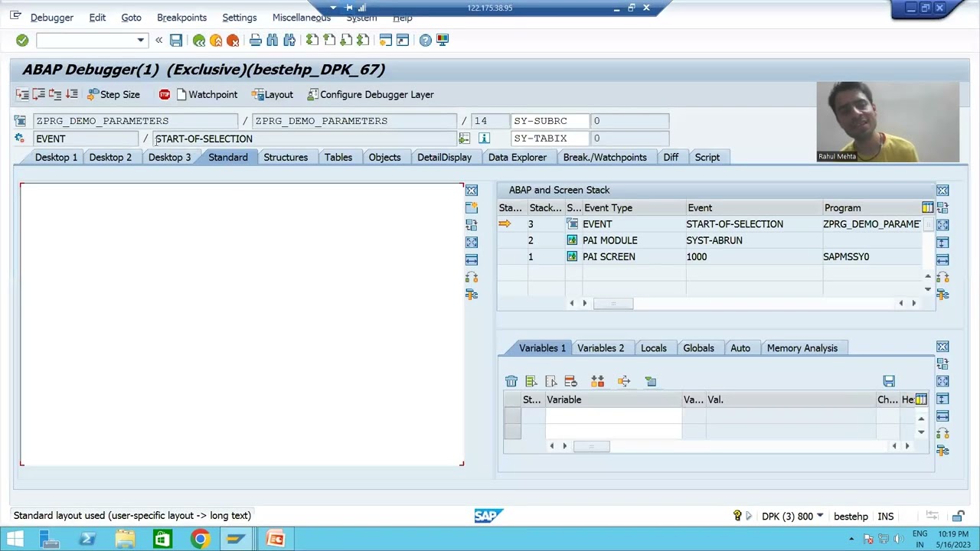Image resolution: width=980 pixels, height=551 pixels.
Task: Click the green checkmark Enter icon
Action: (22, 40)
